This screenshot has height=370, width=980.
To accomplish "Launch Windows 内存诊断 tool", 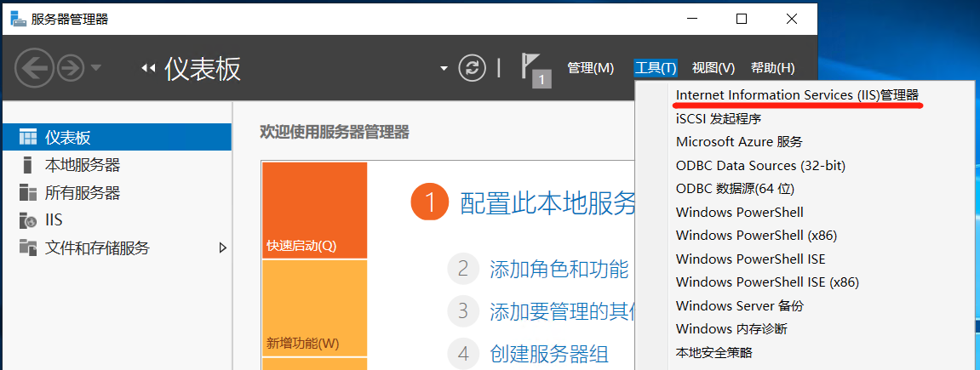I will point(731,329).
